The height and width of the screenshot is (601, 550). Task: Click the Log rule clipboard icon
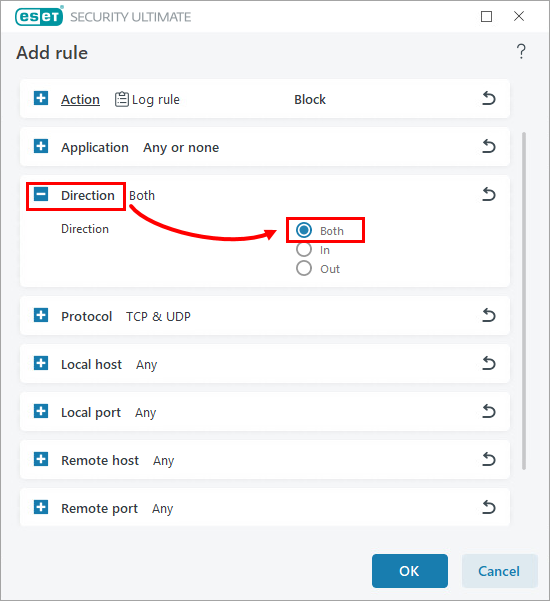[x=121, y=99]
